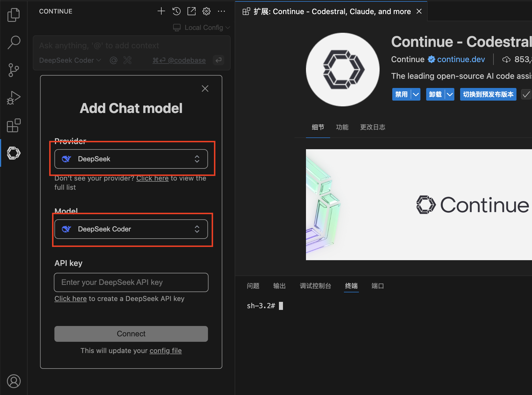532x395 pixels.
Task: Click the Continue banner image
Action: tap(419, 205)
